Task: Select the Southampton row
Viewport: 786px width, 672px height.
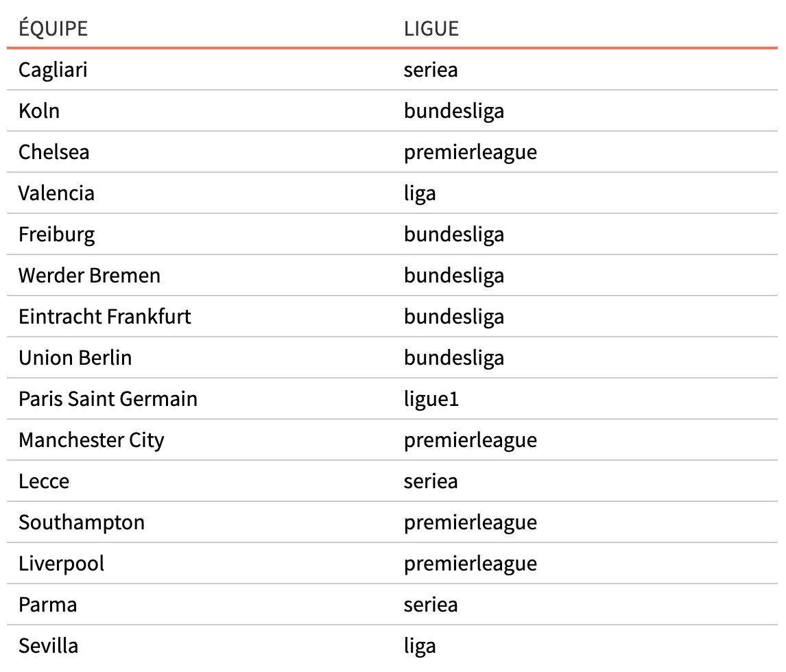Action: 392,522
